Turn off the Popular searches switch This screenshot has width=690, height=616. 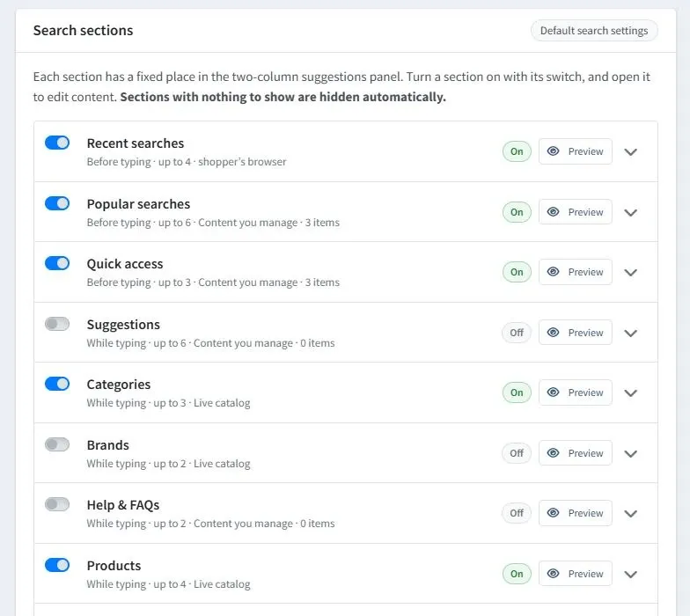57,203
